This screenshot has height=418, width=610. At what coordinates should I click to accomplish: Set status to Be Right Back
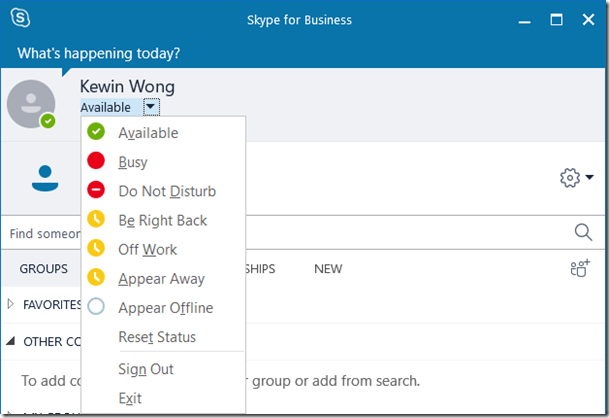[x=162, y=220]
